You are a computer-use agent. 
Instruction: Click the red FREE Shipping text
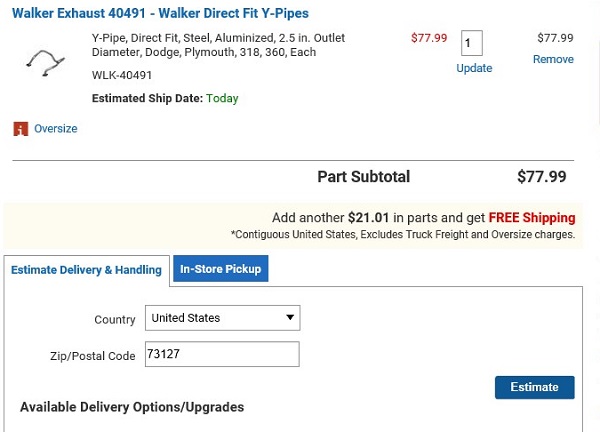tap(533, 218)
